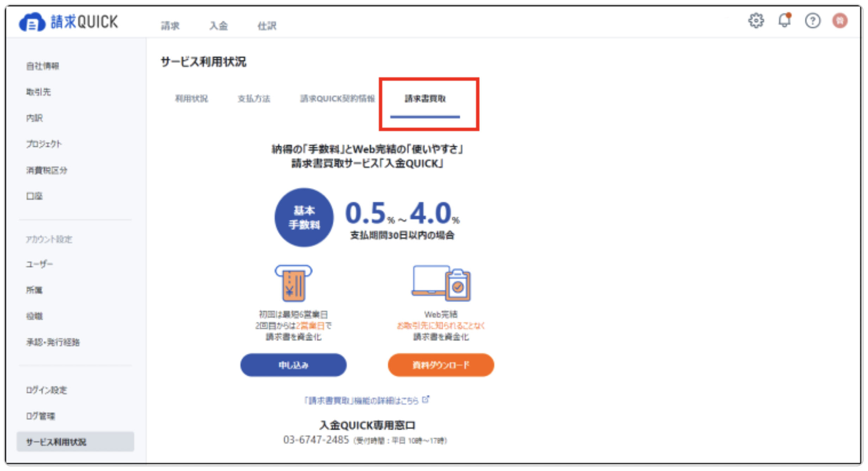Click the laptop and clipboard illustration
Viewport: 868px width, 471px height.
click(441, 283)
